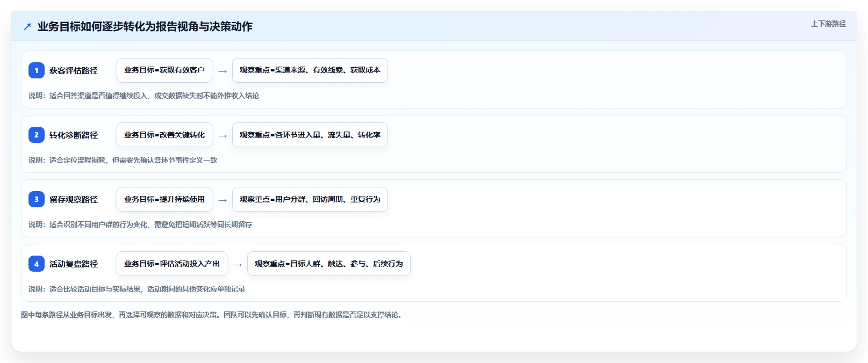Click the 活动复盘路径 heading
Screen dimensions: 868x363
click(x=74, y=264)
